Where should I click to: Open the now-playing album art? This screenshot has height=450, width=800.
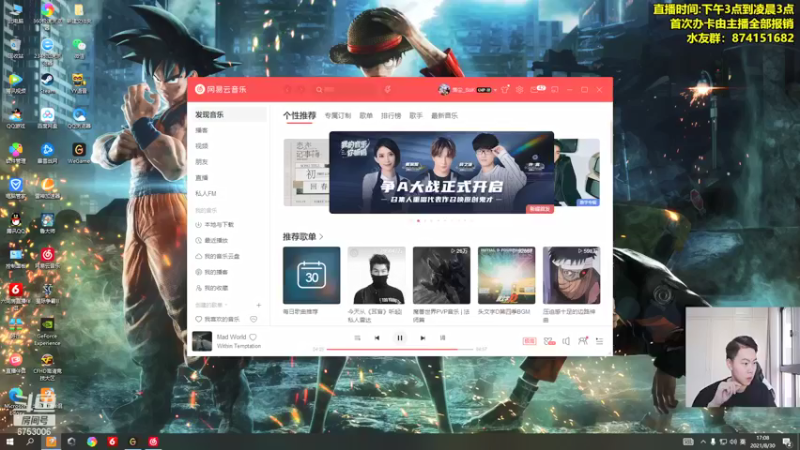(x=202, y=341)
